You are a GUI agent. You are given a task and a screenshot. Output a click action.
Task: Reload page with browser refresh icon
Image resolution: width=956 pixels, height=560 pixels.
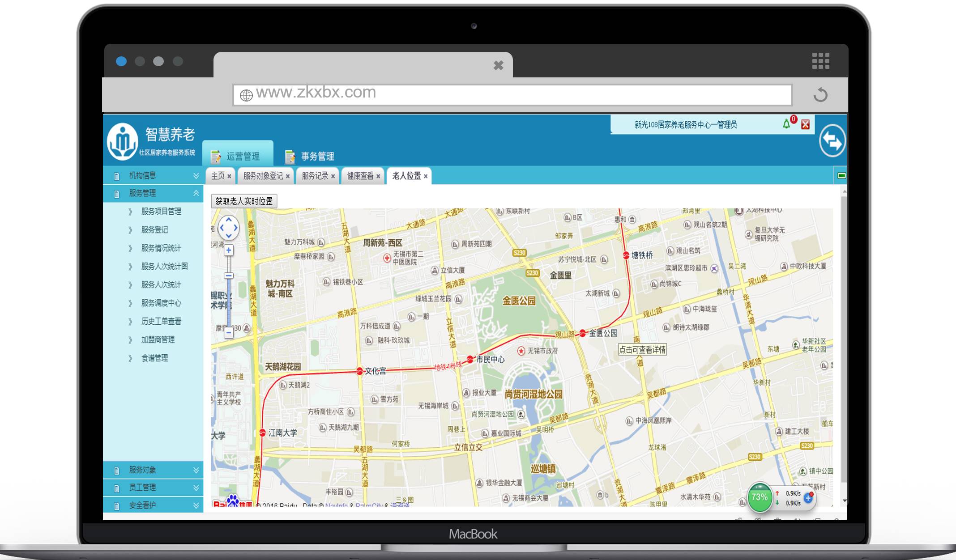(x=820, y=95)
